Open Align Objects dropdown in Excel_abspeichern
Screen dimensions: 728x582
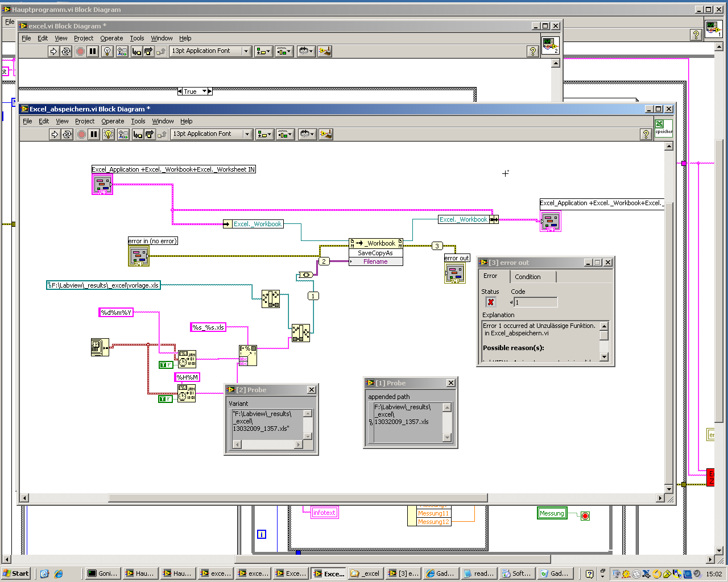click(264, 134)
